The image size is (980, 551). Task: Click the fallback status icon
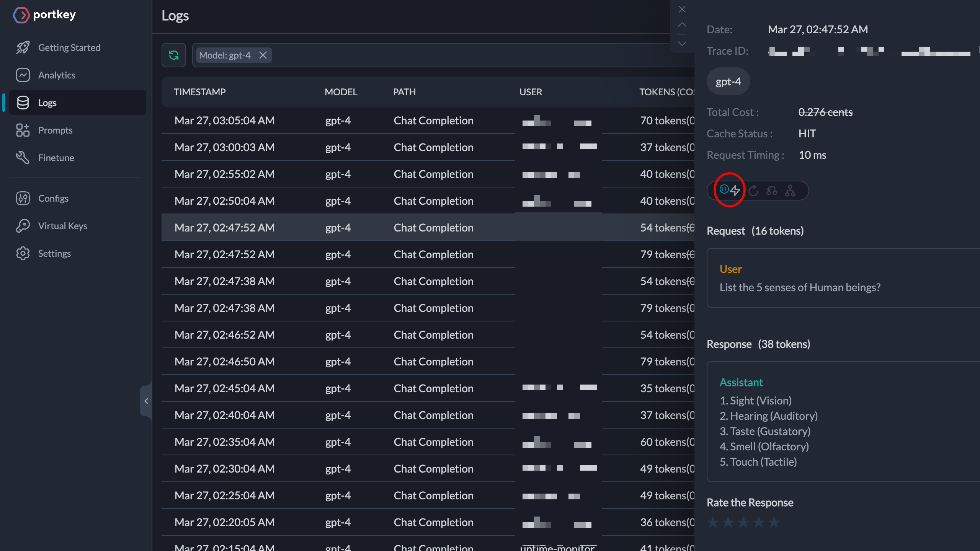[x=771, y=190]
